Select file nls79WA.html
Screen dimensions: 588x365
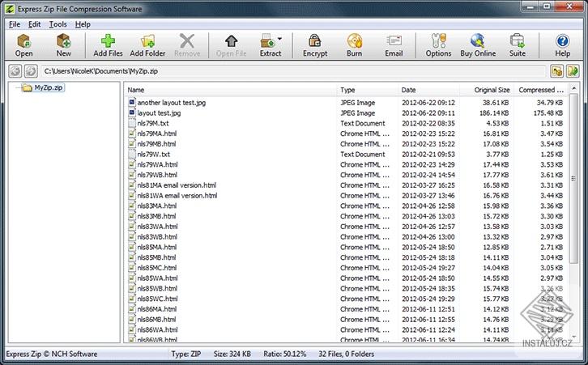pyautogui.click(x=157, y=164)
